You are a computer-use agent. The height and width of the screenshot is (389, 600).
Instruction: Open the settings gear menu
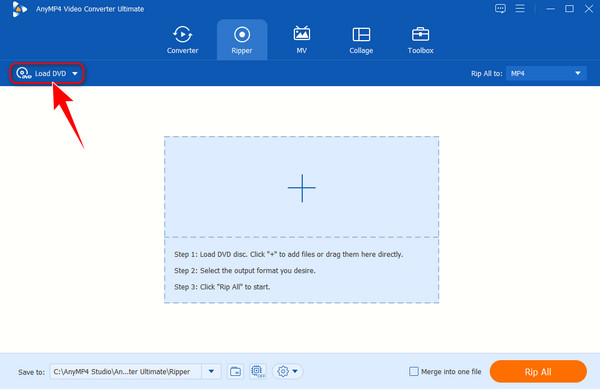[287, 371]
